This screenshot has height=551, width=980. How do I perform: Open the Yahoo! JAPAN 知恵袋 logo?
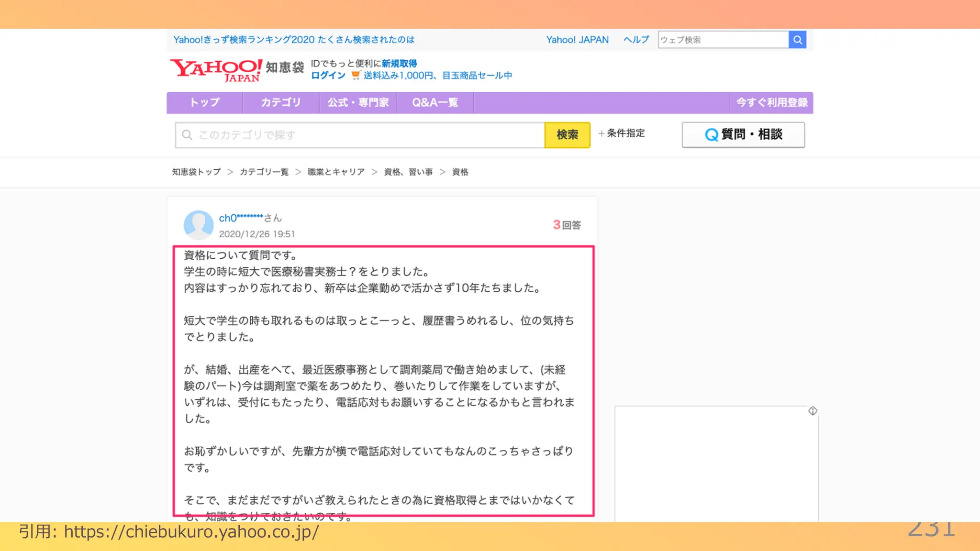coord(237,70)
